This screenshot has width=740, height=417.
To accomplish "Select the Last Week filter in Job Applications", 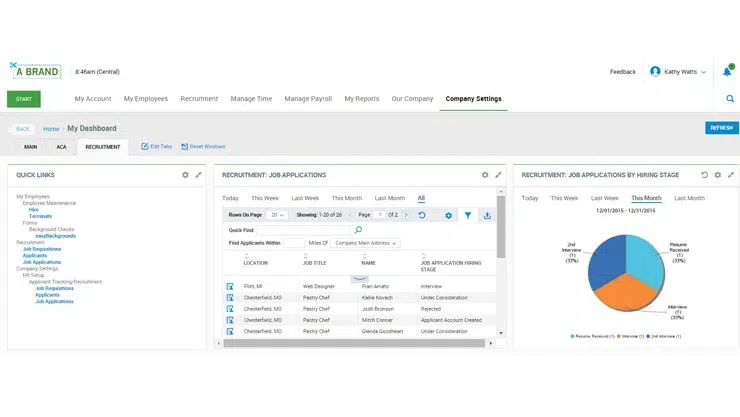I will [x=305, y=198].
